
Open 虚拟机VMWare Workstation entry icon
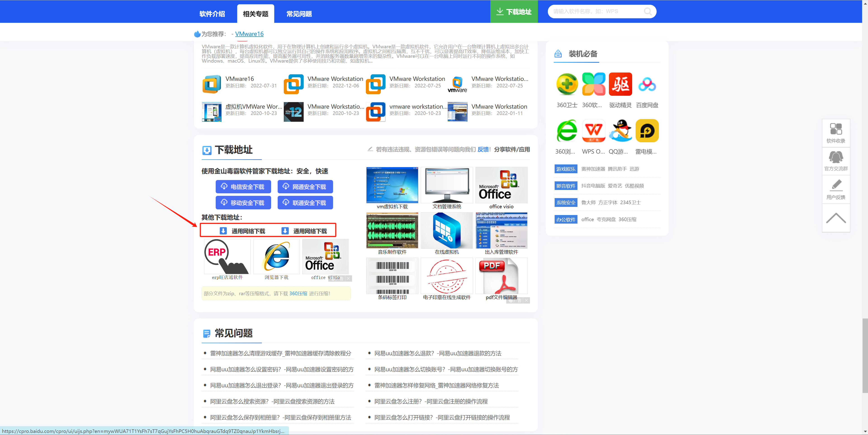pos(212,112)
